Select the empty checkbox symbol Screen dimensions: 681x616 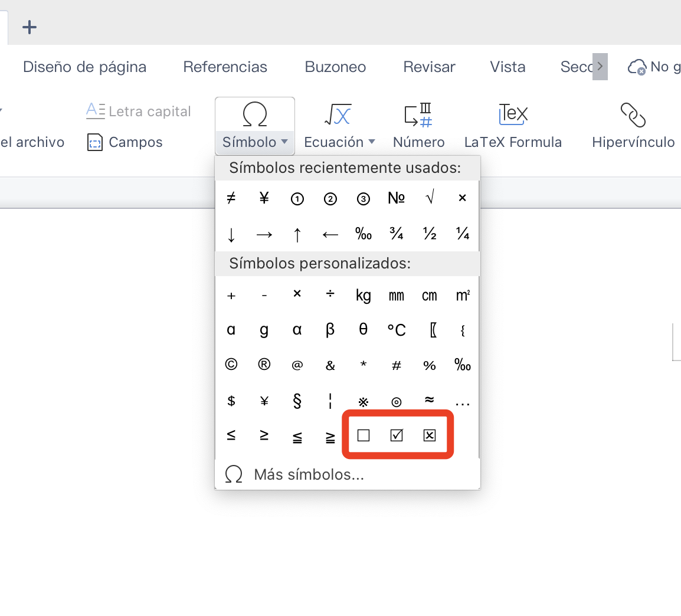(363, 435)
